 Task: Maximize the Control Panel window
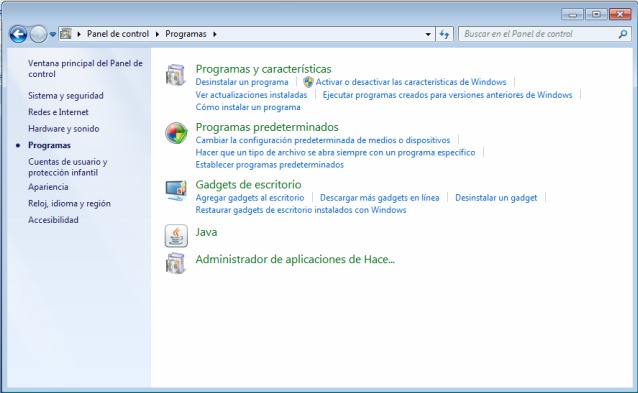click(x=596, y=15)
